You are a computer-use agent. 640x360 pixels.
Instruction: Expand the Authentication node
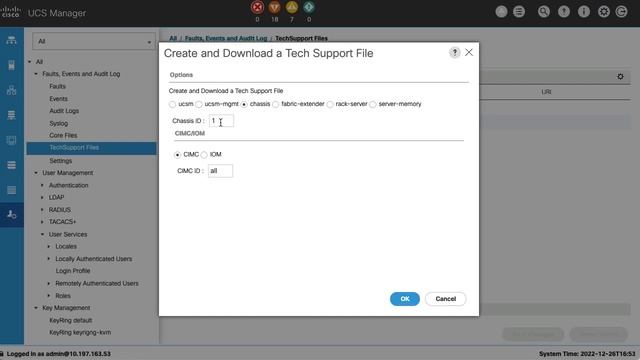(x=42, y=185)
